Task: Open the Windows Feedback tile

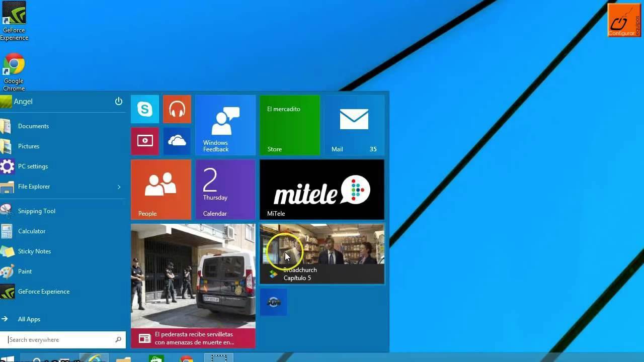Action: (x=225, y=125)
